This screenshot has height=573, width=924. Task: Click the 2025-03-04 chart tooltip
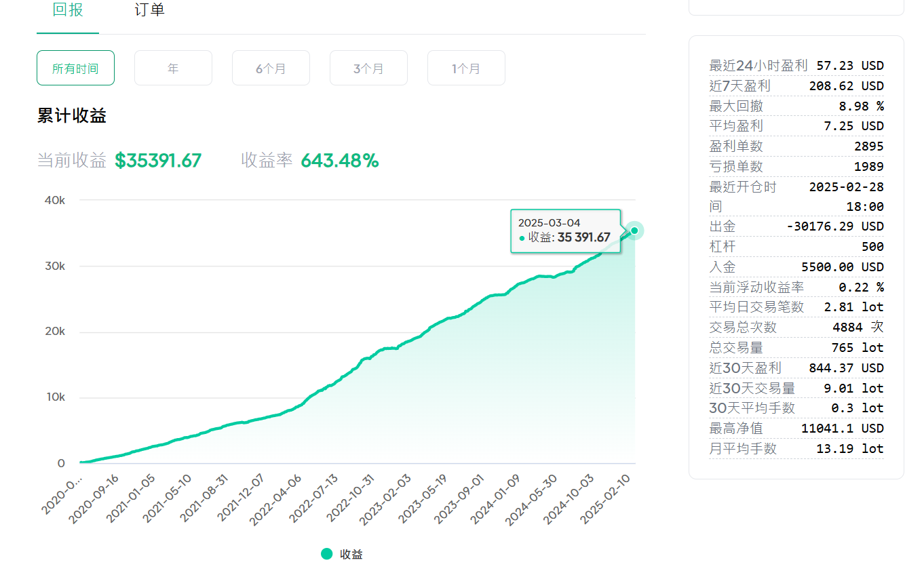565,231
